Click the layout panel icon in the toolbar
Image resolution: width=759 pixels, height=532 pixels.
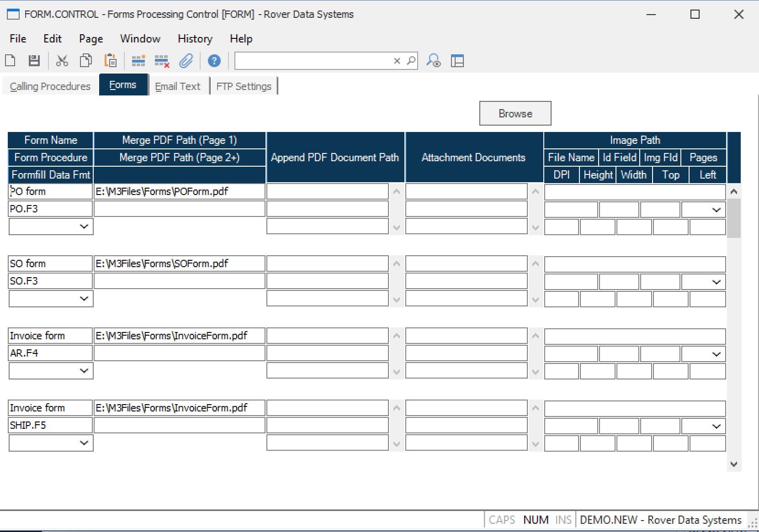point(457,61)
